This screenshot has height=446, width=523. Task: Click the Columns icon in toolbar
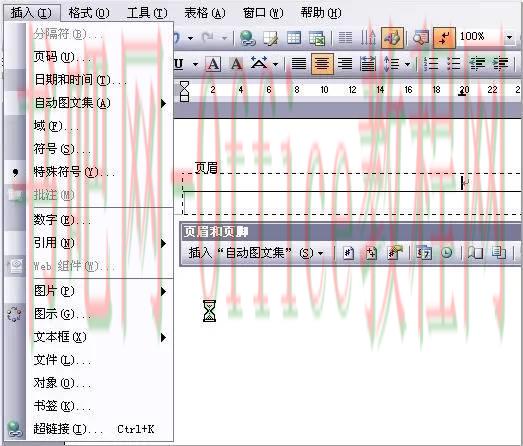coord(345,38)
